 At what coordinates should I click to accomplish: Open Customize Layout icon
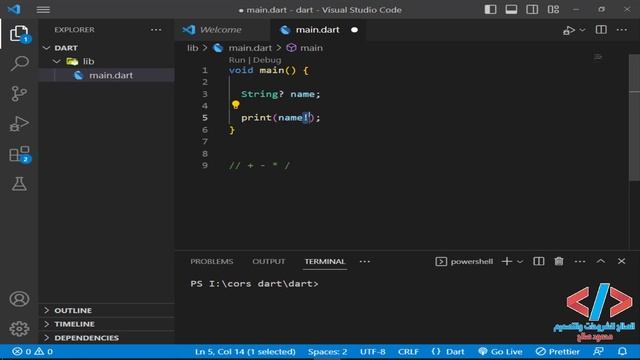[x=553, y=9]
